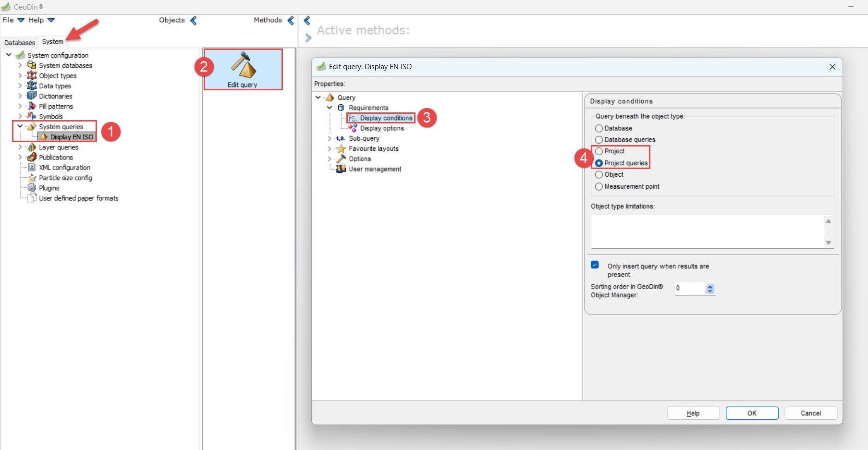The image size is (868, 450).
Task: Close the Edit query dialog
Action: coord(832,67)
